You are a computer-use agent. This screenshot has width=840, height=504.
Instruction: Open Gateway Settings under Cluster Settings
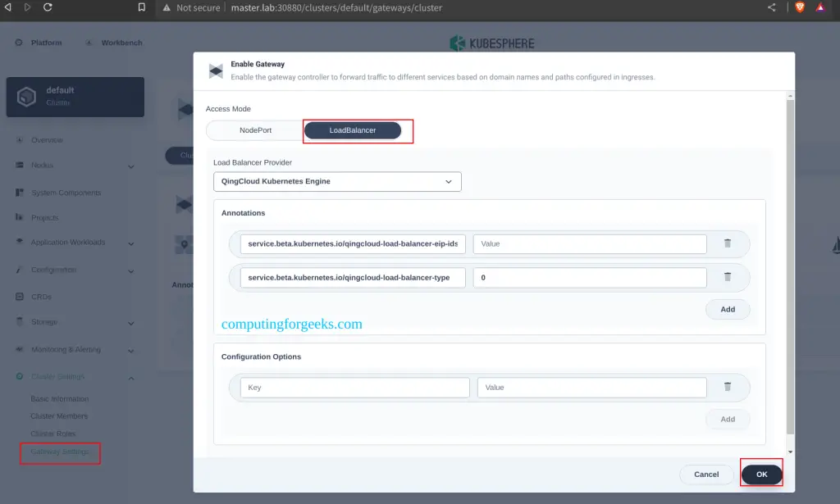[60, 452]
